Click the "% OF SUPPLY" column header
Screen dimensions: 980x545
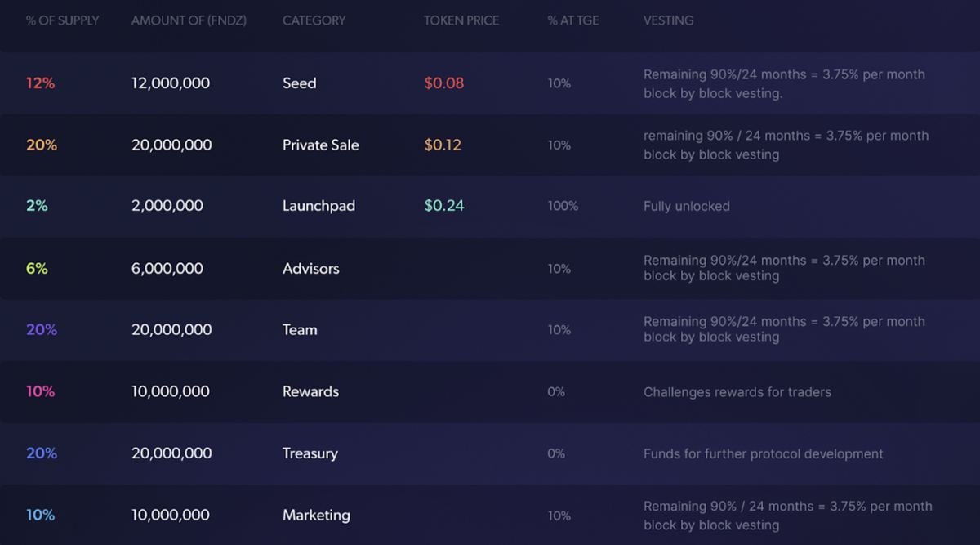(62, 20)
